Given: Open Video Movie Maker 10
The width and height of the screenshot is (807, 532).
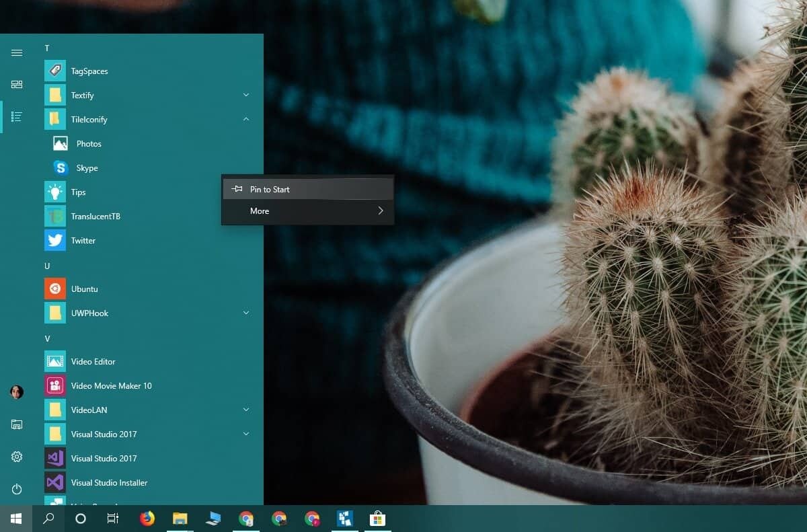Looking at the screenshot, I should pyautogui.click(x=111, y=386).
